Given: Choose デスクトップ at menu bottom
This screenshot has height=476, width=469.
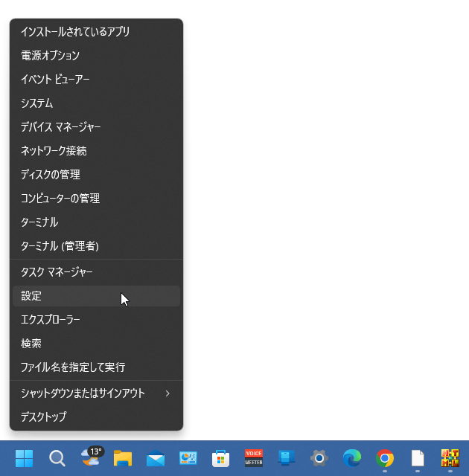Looking at the screenshot, I should coord(96,417).
